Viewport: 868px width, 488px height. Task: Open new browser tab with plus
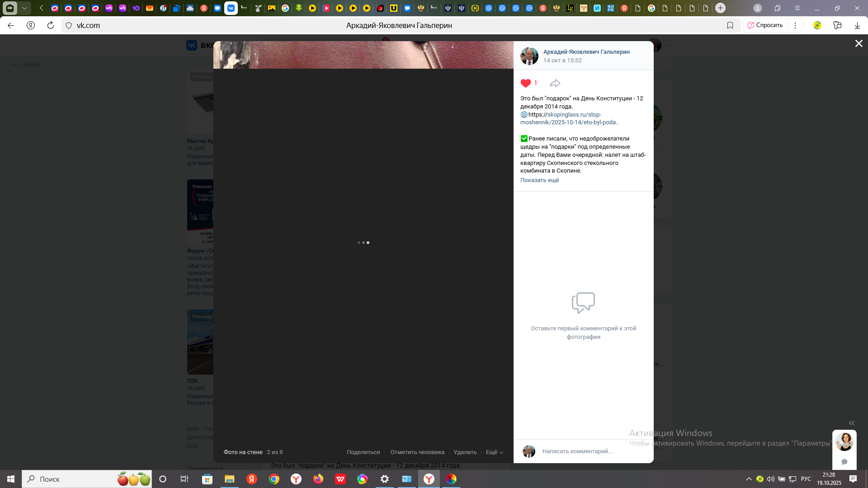point(720,8)
